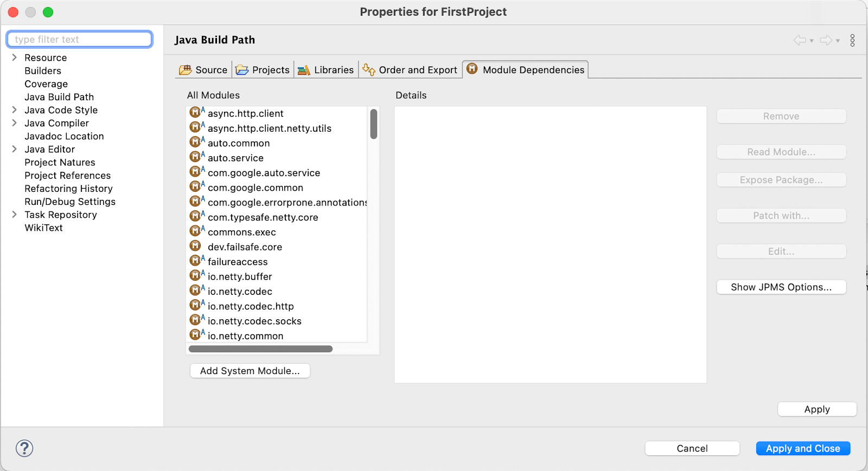
Task: Click the Add System Module button
Action: point(250,371)
